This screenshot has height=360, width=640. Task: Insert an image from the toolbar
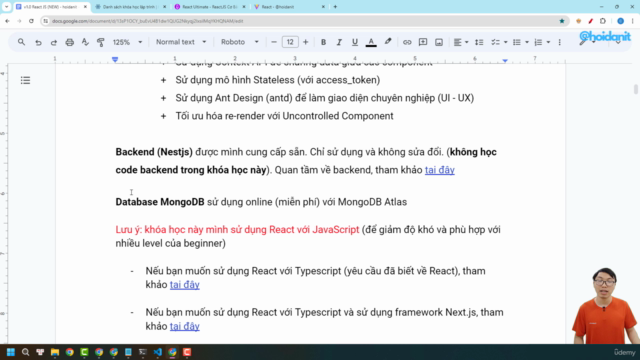[439, 42]
